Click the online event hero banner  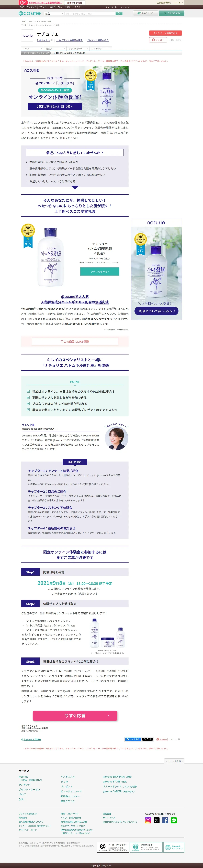coord(75,91)
